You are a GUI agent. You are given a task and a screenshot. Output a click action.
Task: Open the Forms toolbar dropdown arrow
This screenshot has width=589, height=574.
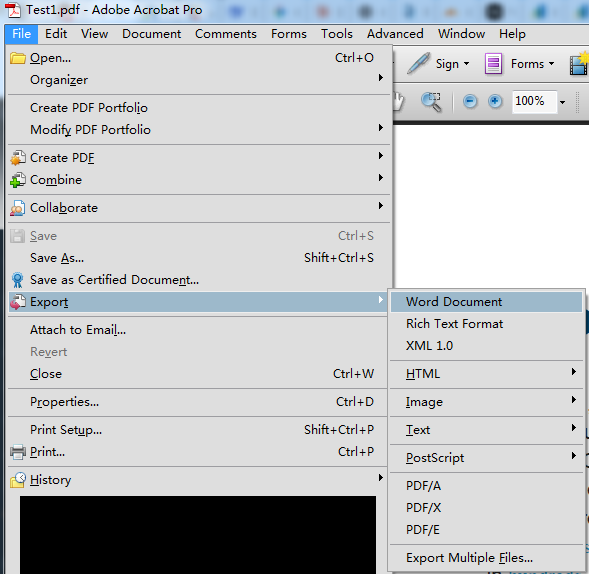551,64
